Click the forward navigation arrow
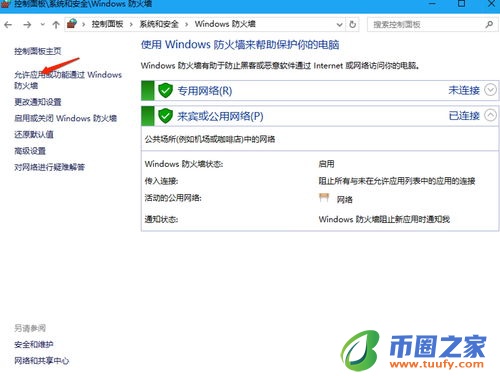Screen dimensions: 500x376 [x=27, y=25]
